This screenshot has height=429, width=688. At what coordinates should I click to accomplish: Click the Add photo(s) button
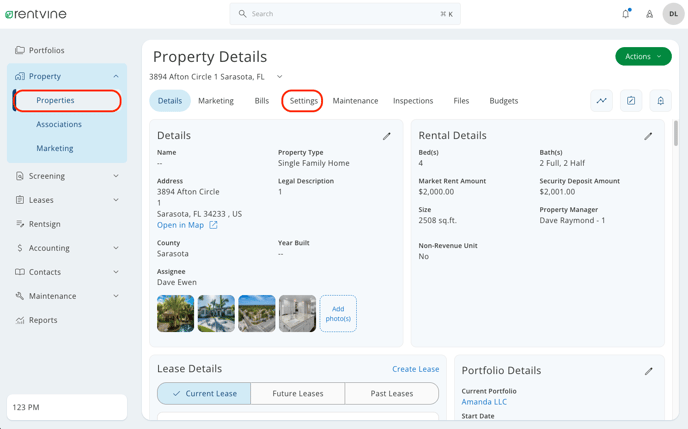click(338, 314)
